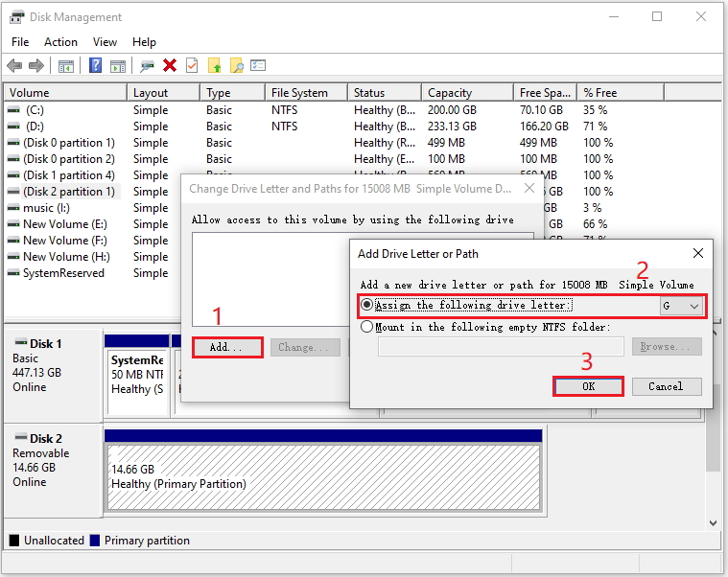Viewport: 728px width, 577px height.
Task: Select the SystemRe 50 MB partition on Disk 1
Action: point(137,381)
